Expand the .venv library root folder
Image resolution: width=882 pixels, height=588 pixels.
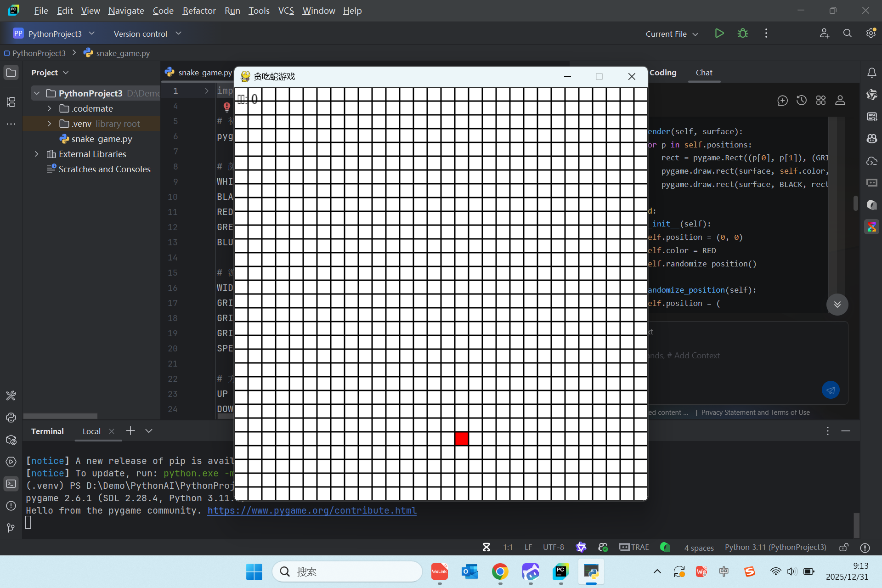click(x=50, y=124)
